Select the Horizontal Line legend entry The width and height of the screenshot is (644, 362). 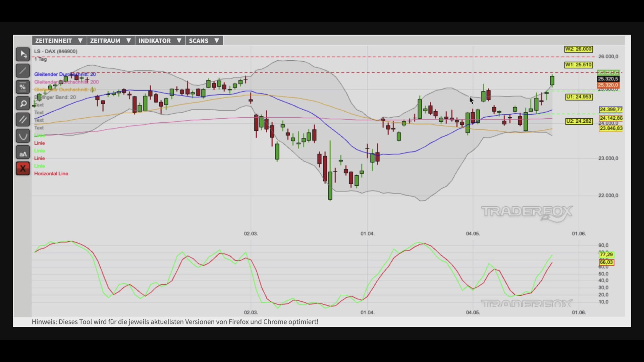[51, 174]
